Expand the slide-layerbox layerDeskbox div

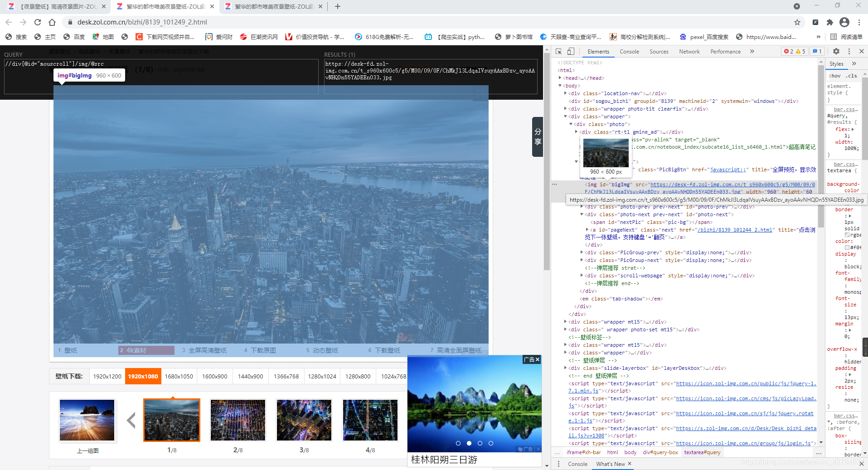click(566, 368)
